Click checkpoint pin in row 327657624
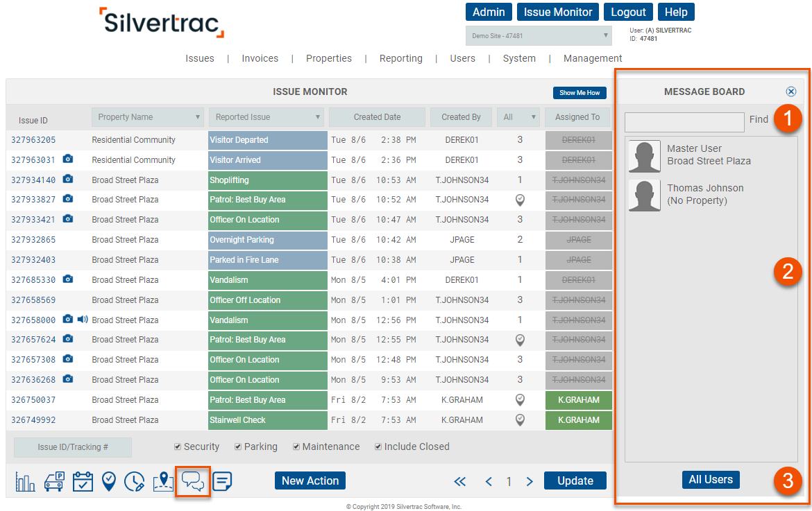This screenshot has height=511, width=812. (520, 340)
